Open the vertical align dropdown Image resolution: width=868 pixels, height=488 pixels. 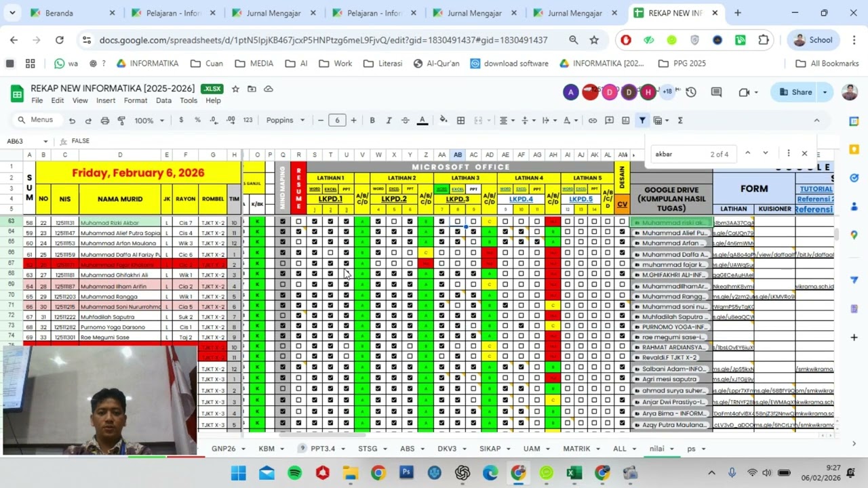527,121
